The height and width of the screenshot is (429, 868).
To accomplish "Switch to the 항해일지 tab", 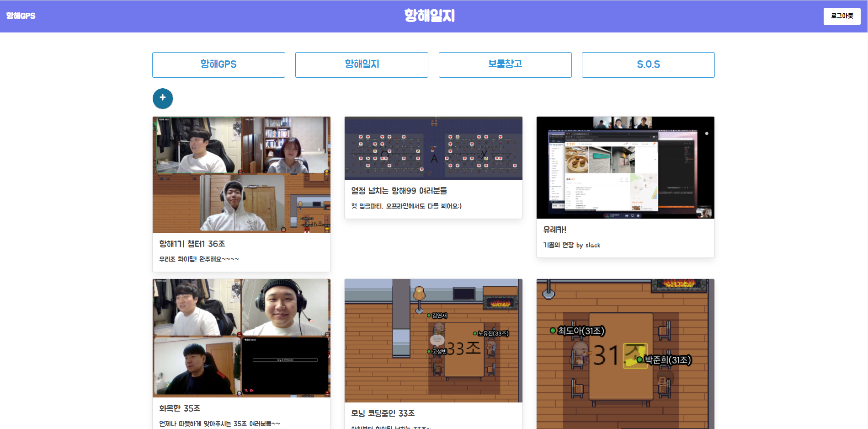I will 362,64.
